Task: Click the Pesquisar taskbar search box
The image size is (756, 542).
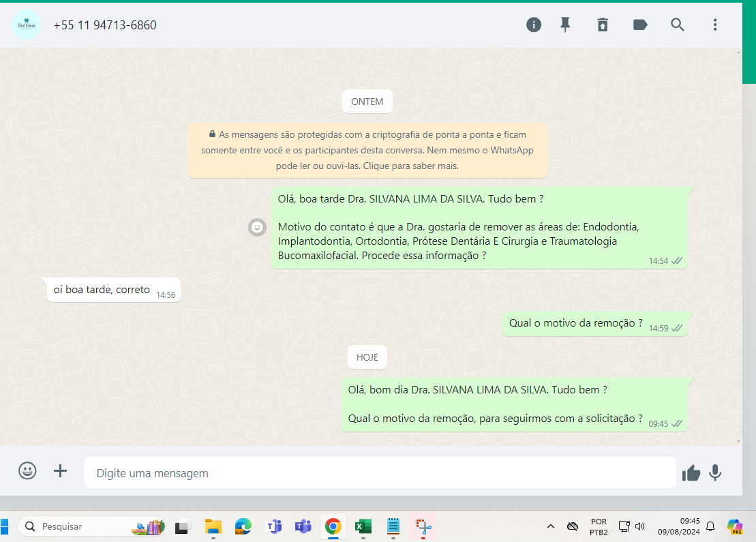Action: coord(91,526)
